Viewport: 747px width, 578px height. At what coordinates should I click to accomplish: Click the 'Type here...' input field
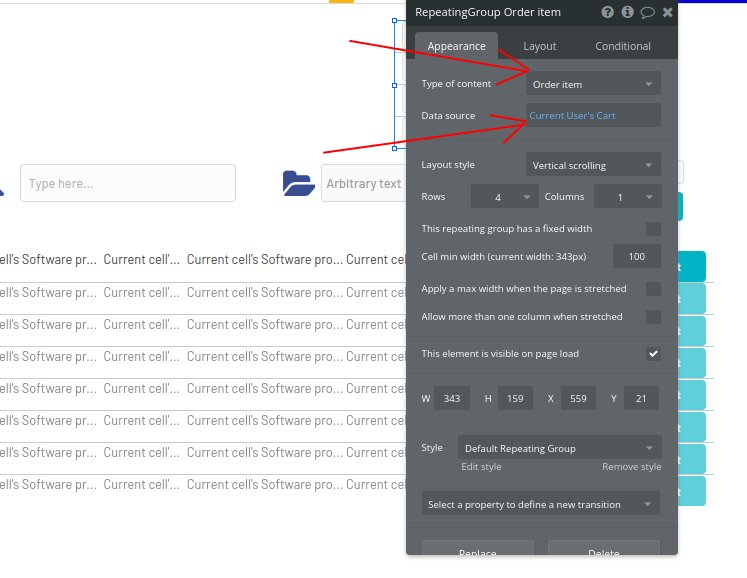pos(128,184)
